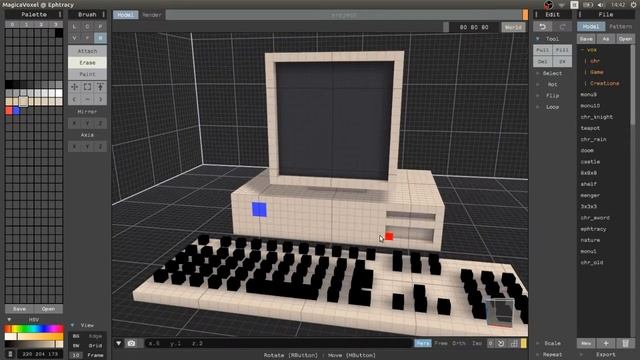Choose the L line brush mode
Screen dimensions: 640x360
(x=74, y=27)
